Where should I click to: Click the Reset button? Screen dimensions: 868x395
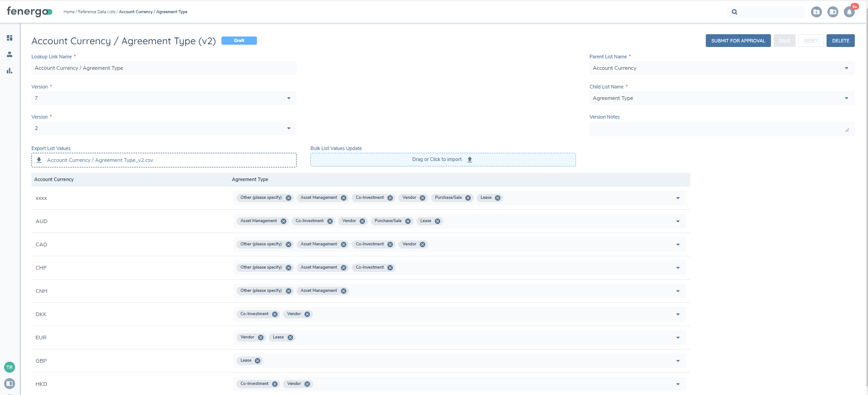click(x=811, y=41)
